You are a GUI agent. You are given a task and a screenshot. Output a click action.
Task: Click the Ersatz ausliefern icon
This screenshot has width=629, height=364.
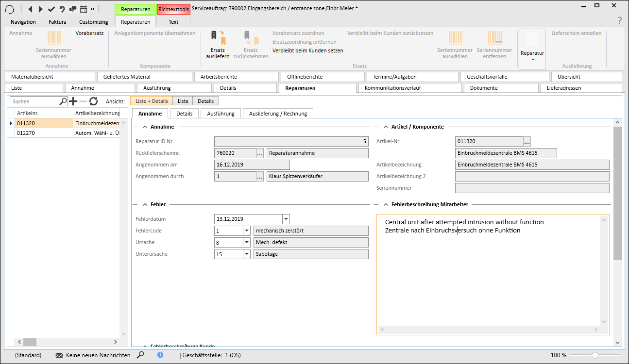click(217, 39)
